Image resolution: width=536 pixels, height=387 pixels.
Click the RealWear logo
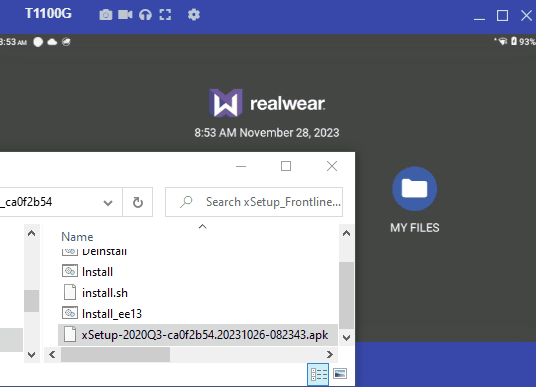pyautogui.click(x=267, y=103)
